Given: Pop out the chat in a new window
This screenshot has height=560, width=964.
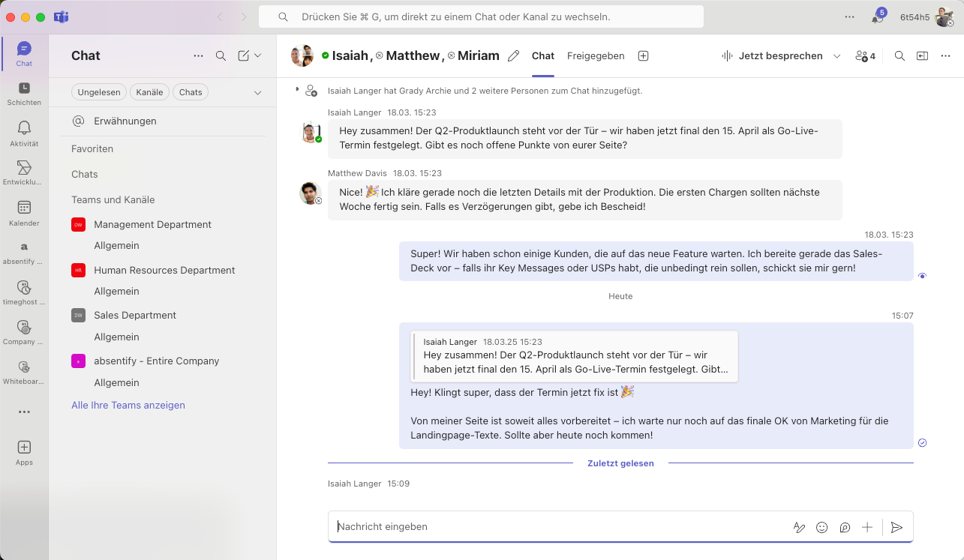Looking at the screenshot, I should [922, 55].
